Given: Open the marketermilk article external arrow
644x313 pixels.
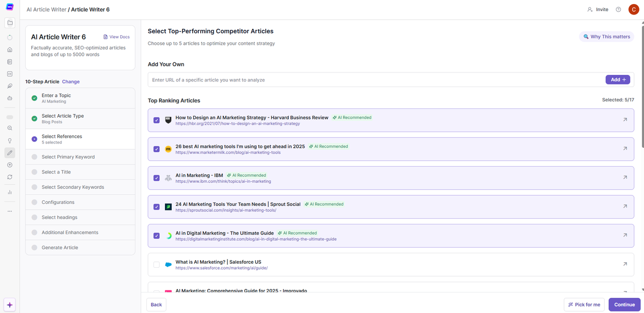Looking at the screenshot, I should [x=625, y=149].
